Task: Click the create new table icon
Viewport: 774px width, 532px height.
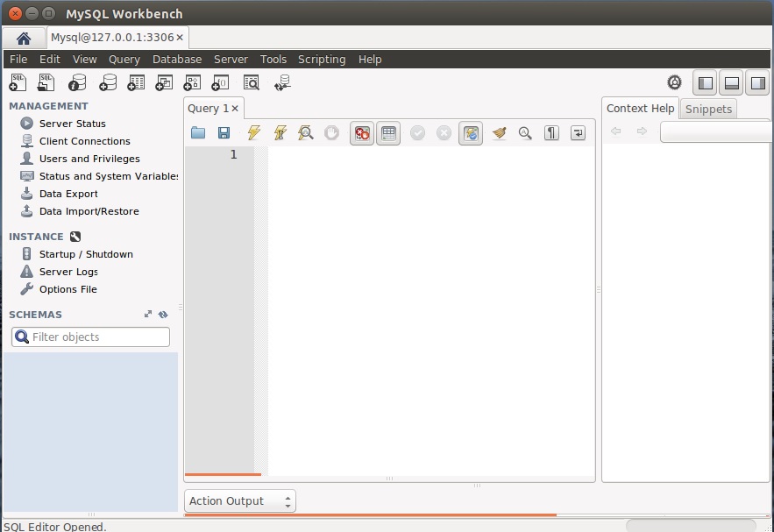Action: coord(136,82)
